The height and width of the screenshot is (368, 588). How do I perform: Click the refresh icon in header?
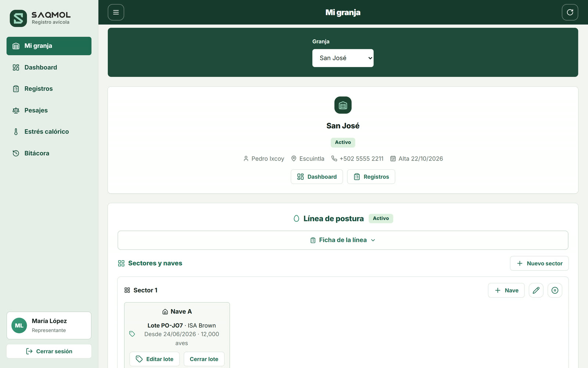coord(570,12)
